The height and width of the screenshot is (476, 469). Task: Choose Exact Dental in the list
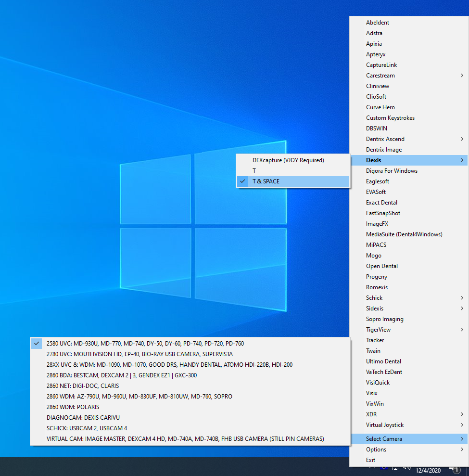tap(408, 203)
